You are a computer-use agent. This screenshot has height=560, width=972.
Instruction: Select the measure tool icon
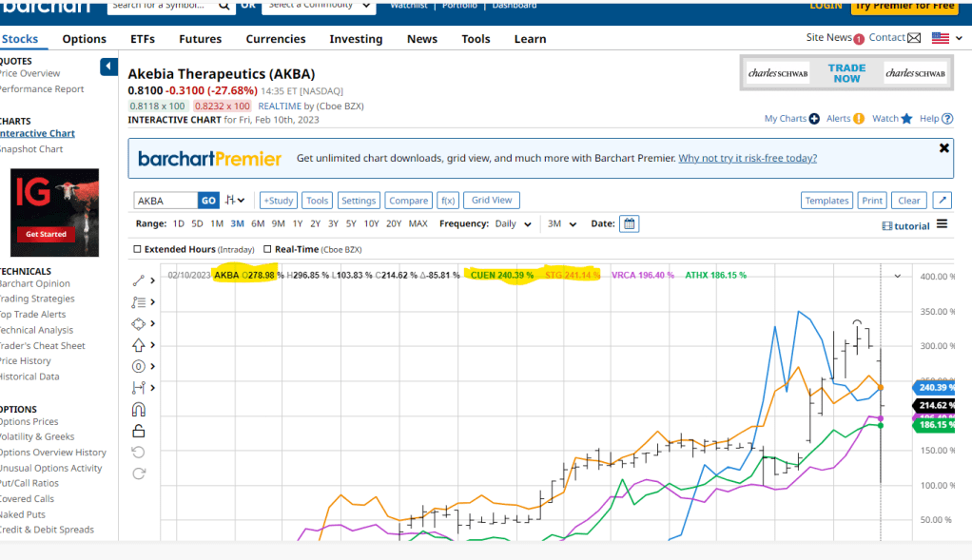coord(139,388)
